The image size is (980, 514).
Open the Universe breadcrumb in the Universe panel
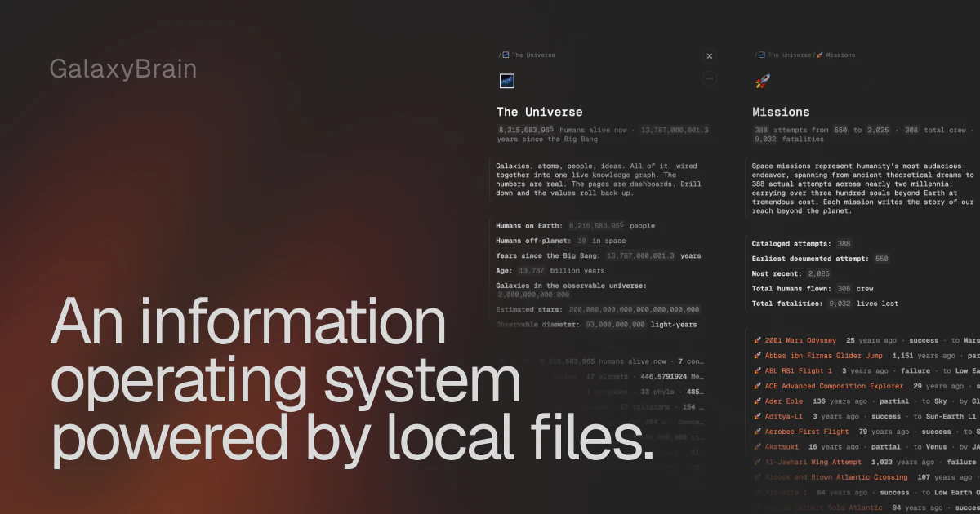click(533, 55)
